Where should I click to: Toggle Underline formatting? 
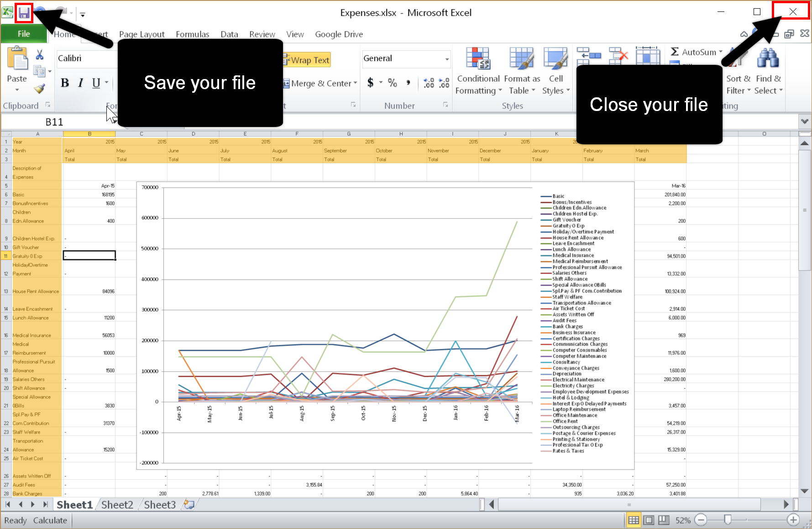(x=96, y=83)
